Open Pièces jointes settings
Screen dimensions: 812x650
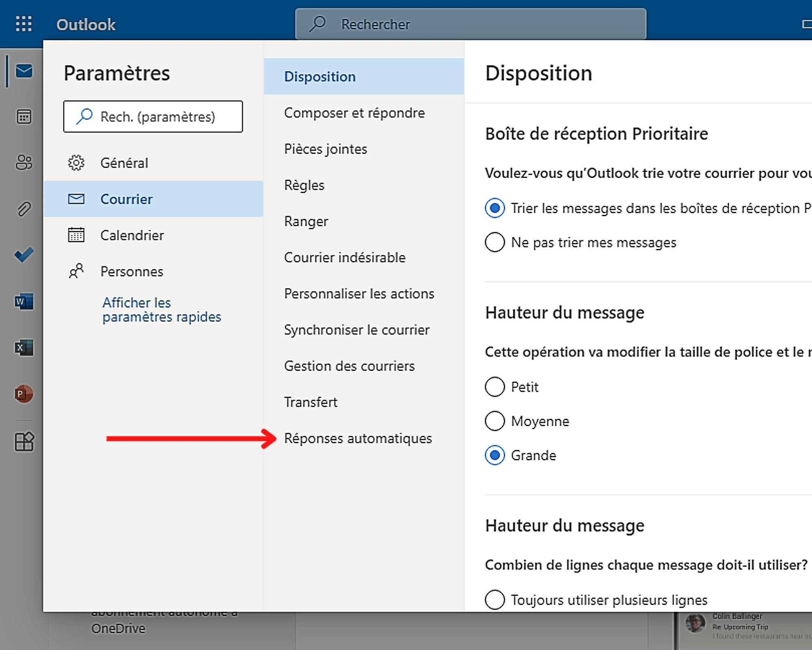tap(364, 149)
